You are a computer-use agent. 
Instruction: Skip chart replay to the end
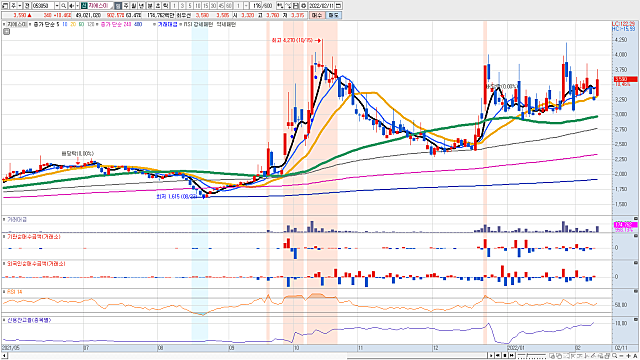click(511, 356)
